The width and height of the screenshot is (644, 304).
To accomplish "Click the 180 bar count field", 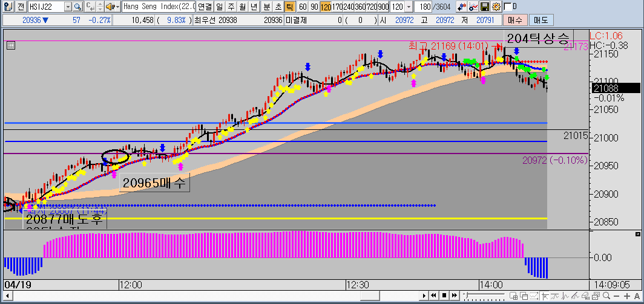I will [x=422, y=7].
